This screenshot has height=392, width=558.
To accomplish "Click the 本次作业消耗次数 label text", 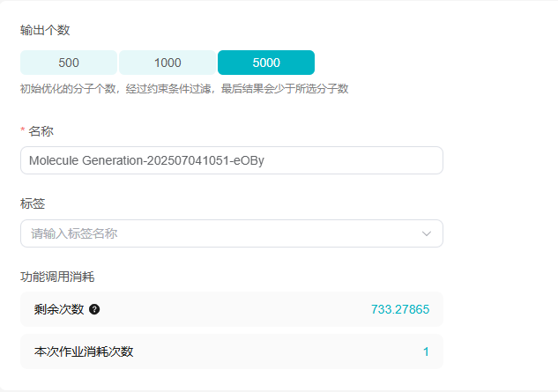I will (x=84, y=351).
